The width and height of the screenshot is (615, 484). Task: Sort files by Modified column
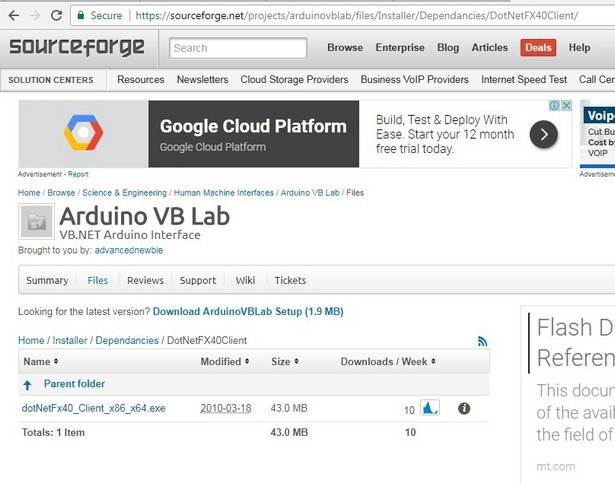pos(225,362)
